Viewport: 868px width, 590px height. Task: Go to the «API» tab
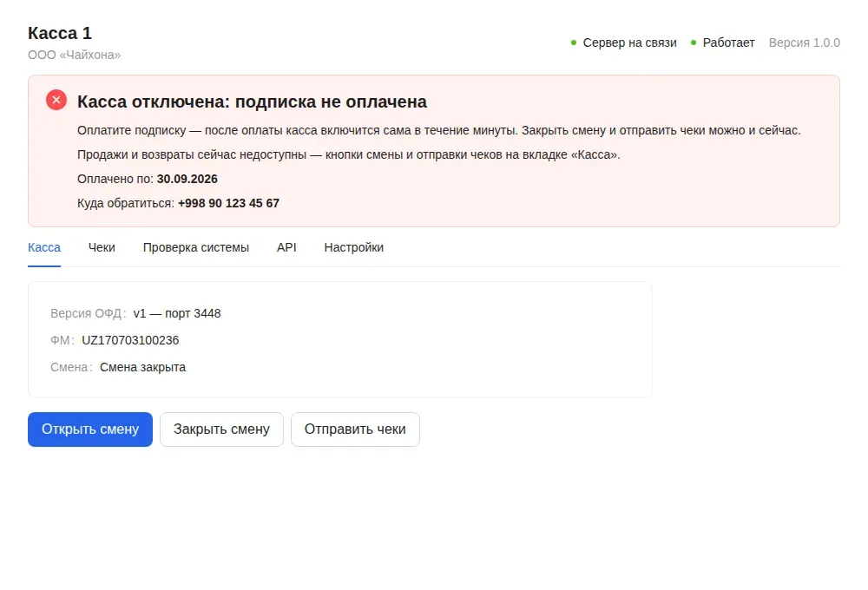(286, 247)
